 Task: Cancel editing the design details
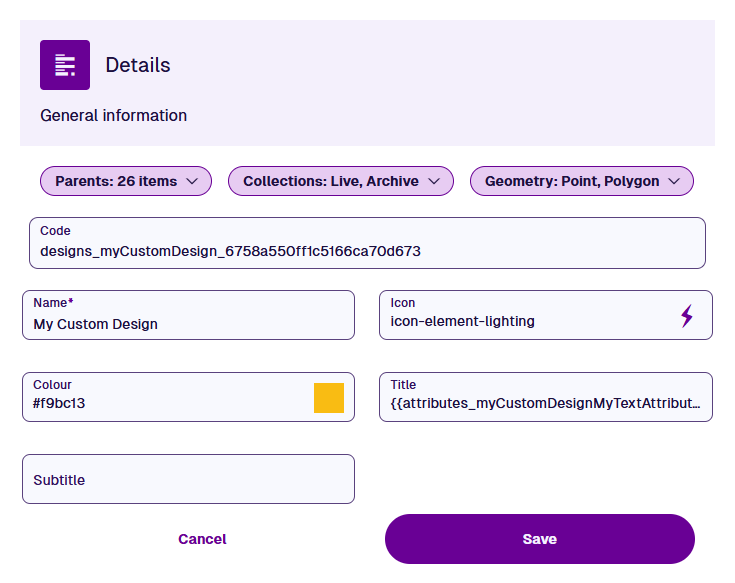coord(202,539)
